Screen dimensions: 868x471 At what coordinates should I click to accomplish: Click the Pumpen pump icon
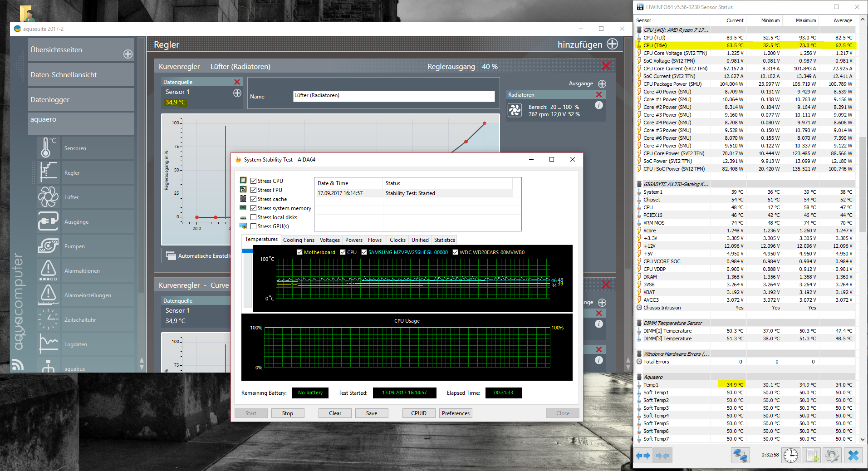click(48, 246)
